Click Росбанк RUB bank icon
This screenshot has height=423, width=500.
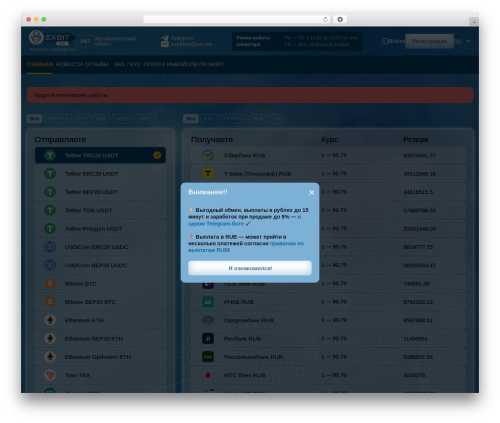(x=208, y=339)
